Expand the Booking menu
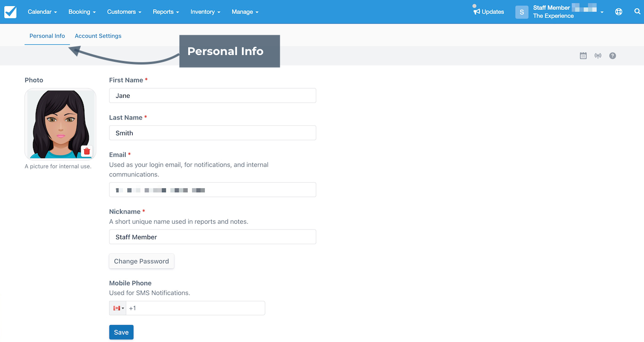 point(82,12)
